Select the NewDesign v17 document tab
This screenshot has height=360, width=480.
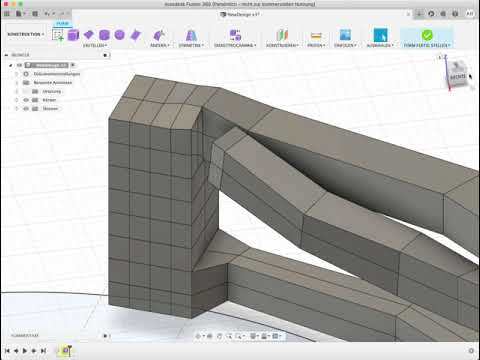[240, 14]
